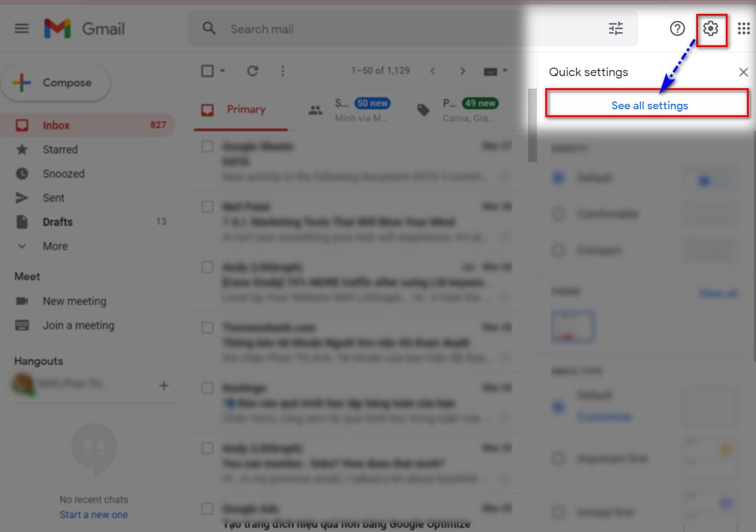The width and height of the screenshot is (756, 532).
Task: Open the Drafts folder
Action: tap(88, 222)
